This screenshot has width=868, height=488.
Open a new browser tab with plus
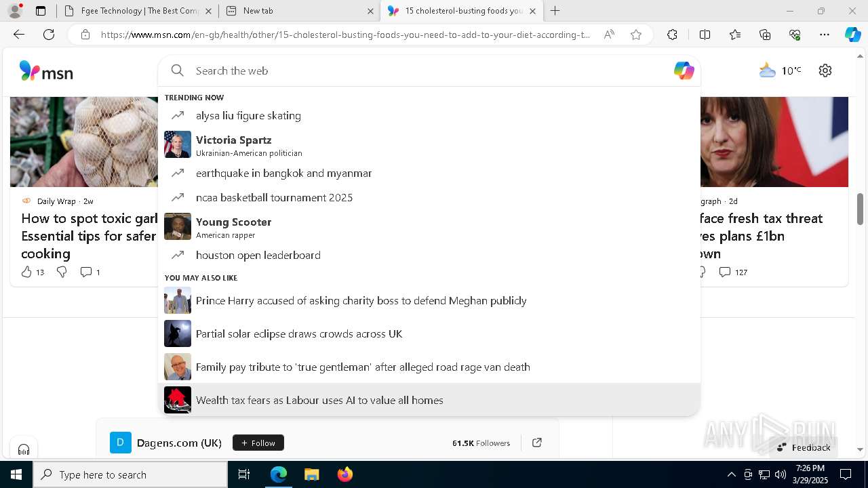[555, 11]
